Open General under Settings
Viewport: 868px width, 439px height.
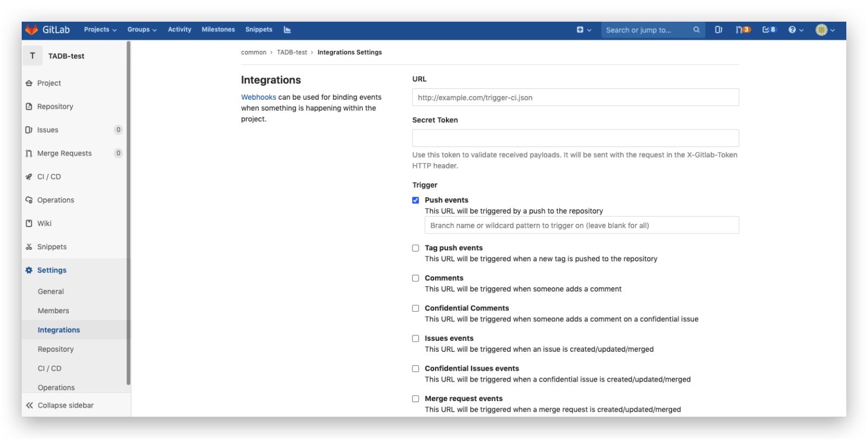click(51, 292)
